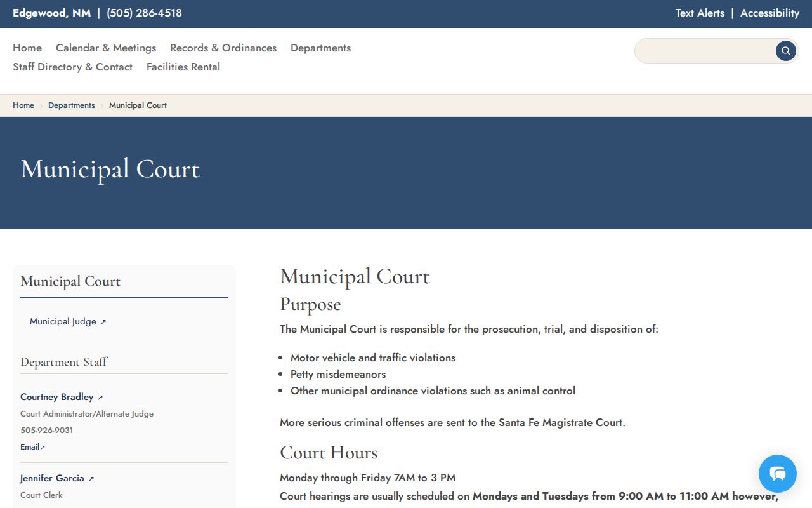The image size is (812, 508).
Task: Open the Accessibility link
Action: click(x=769, y=13)
